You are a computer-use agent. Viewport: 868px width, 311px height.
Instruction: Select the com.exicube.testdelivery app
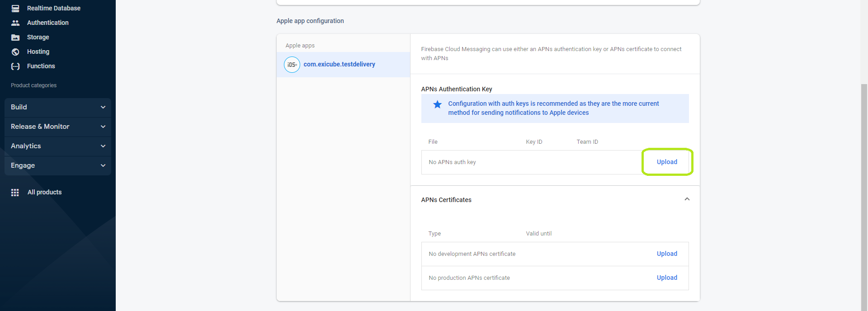click(x=339, y=64)
